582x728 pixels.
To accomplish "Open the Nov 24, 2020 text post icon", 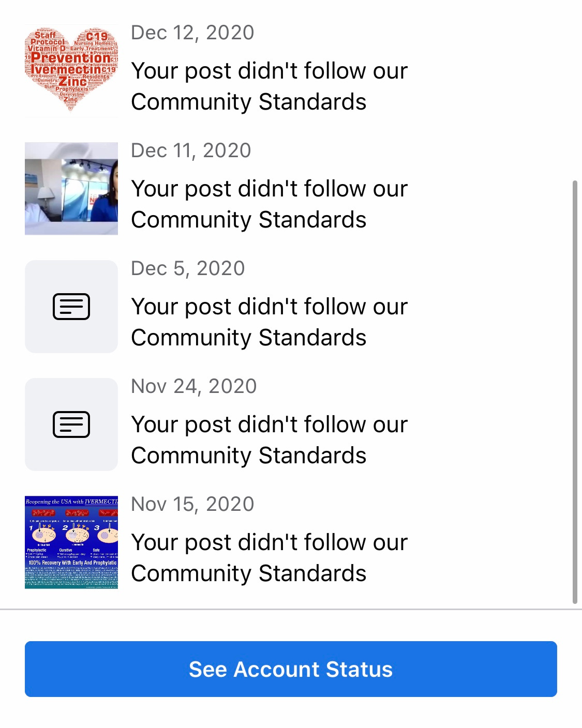I will click(71, 424).
